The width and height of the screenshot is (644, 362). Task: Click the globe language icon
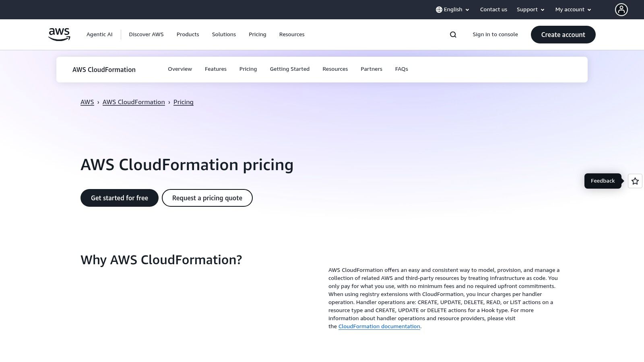coord(439,10)
